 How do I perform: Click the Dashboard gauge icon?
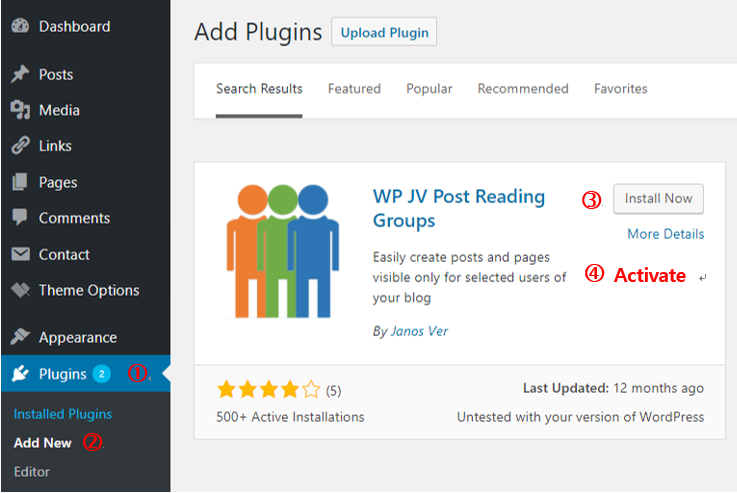20,26
